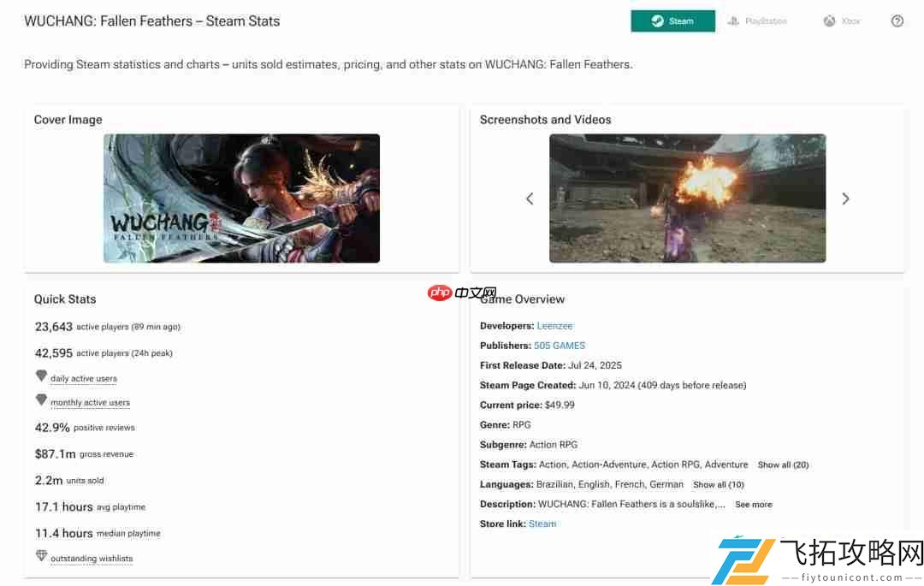Viewport: 924px width, 586px height.
Task: Click the Screenshots and Videos heading
Action: 545,120
